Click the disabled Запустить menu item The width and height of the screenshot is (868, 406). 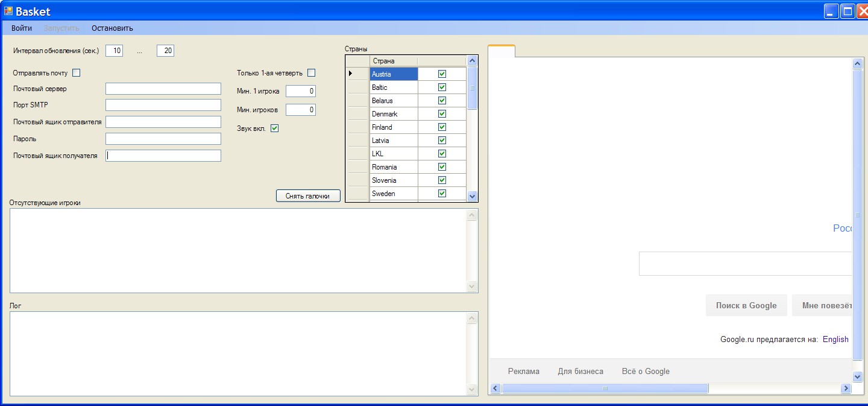[x=61, y=28]
